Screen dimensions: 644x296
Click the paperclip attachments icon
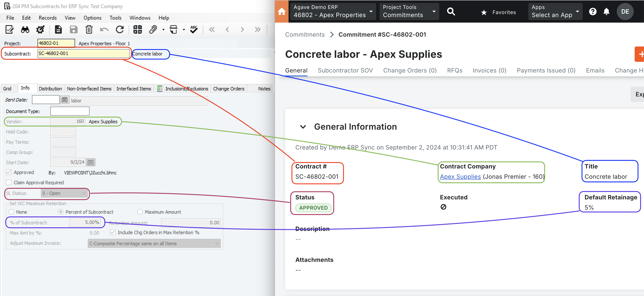pyautogui.click(x=153, y=29)
